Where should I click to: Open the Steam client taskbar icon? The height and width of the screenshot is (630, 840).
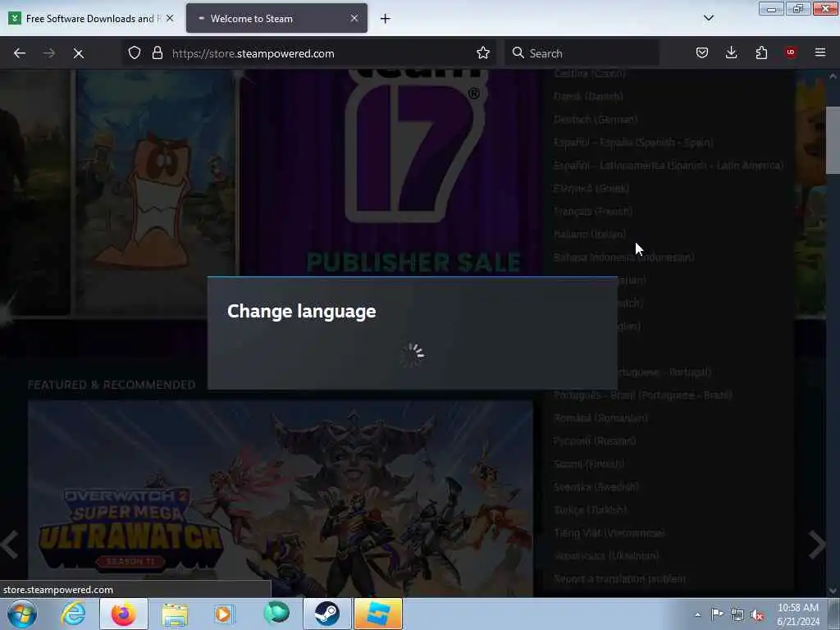tap(326, 614)
